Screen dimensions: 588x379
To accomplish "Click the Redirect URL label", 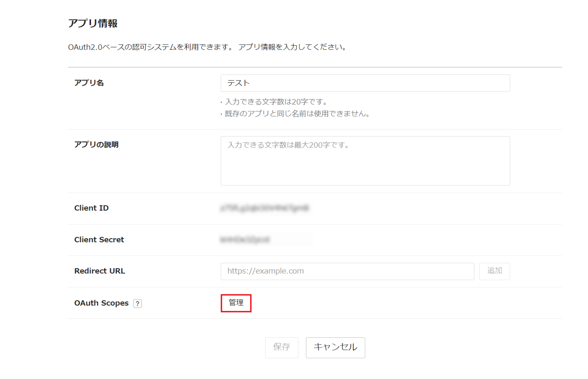I will [x=100, y=271].
